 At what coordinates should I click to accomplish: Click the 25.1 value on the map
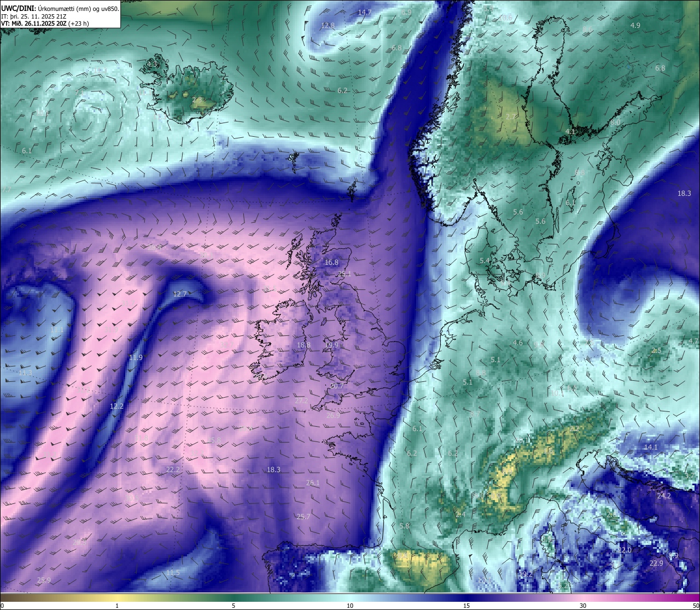(x=345, y=274)
